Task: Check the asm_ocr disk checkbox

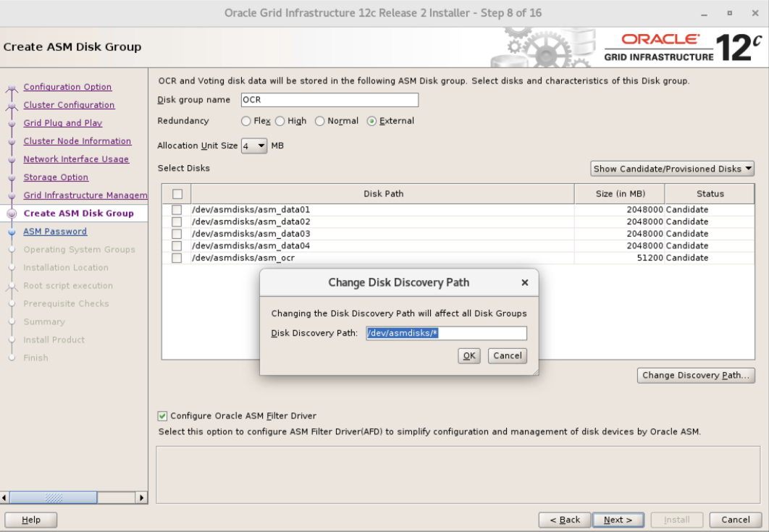Action: [177, 258]
